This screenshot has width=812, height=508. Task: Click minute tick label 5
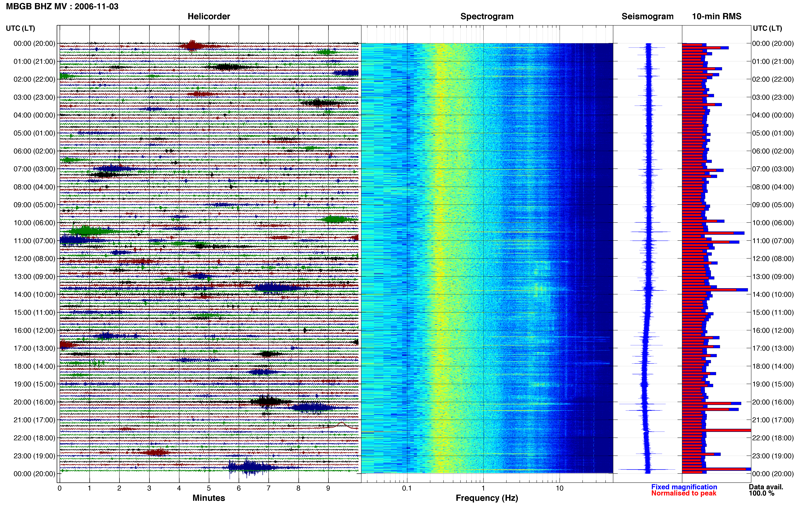[209, 488]
